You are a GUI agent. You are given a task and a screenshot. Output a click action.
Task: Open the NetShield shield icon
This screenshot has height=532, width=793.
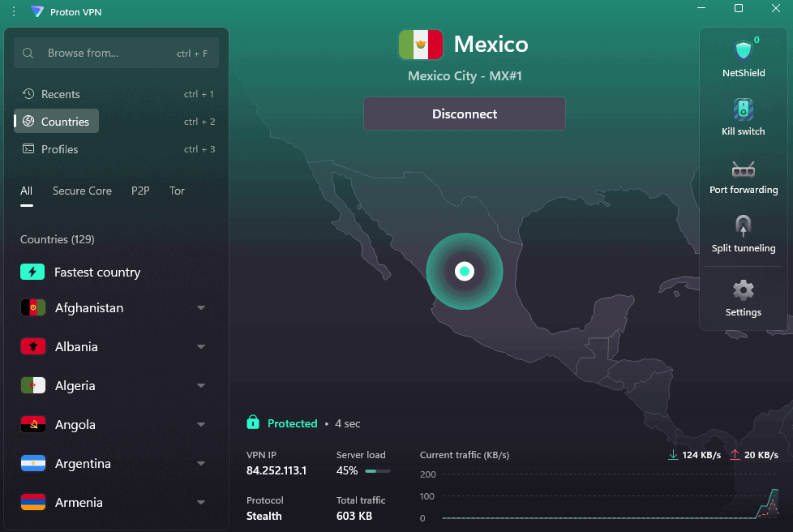[743, 52]
